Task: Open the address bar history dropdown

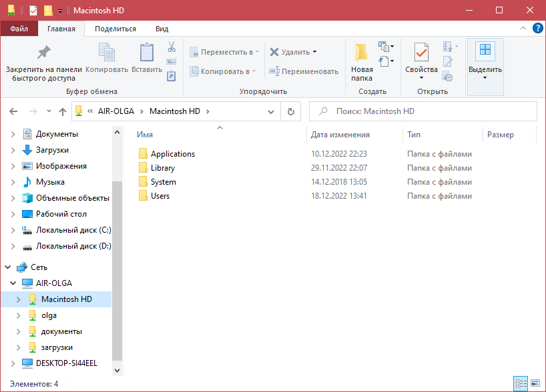Action: 270,111
